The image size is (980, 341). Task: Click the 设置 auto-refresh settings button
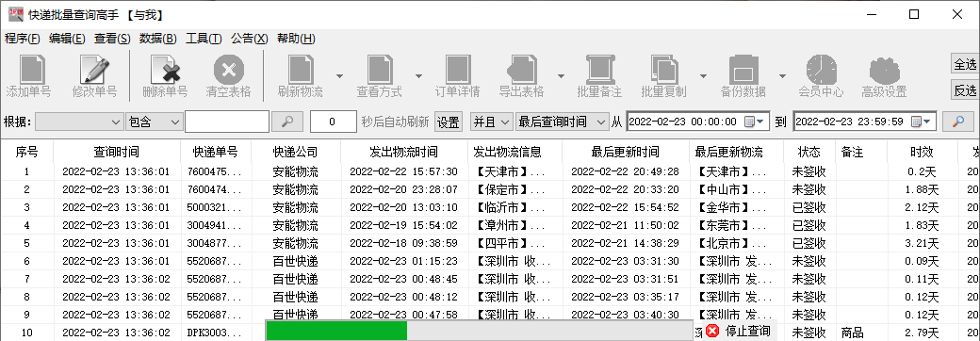tap(449, 122)
